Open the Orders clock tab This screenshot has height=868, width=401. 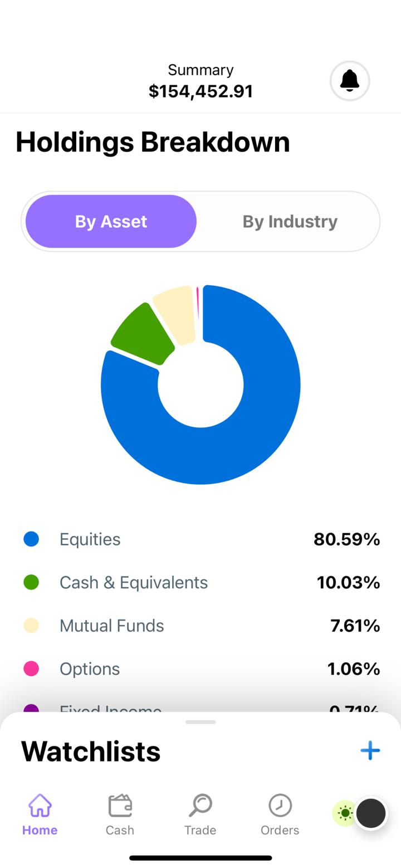click(x=280, y=815)
